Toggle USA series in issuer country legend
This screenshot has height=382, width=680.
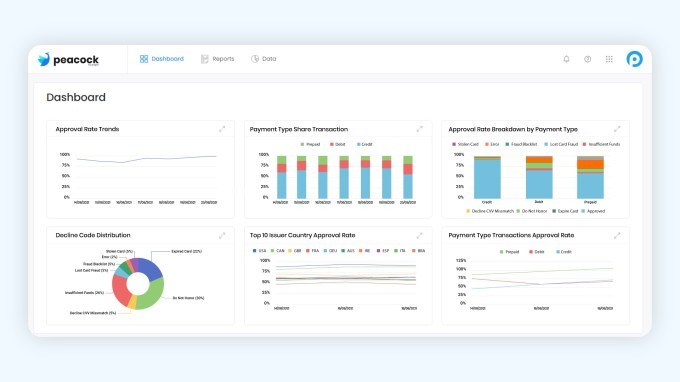coord(259,251)
